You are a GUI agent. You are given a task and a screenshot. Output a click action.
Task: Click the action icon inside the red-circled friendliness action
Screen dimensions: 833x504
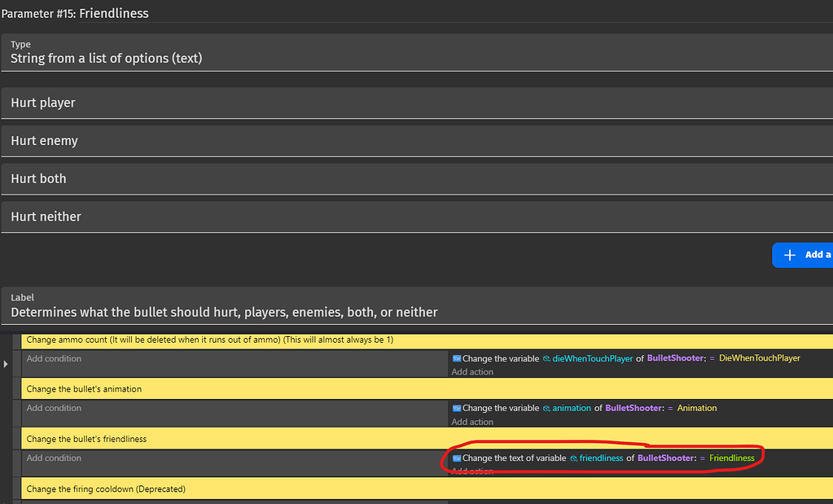click(455, 458)
